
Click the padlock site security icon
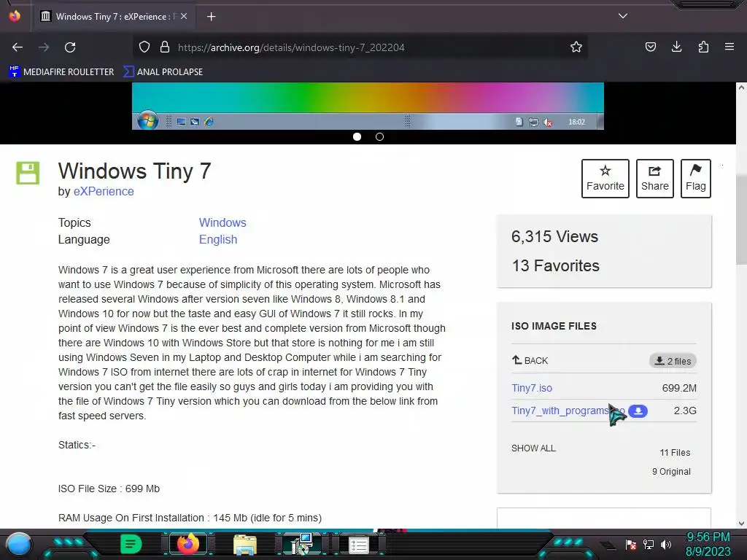[165, 47]
